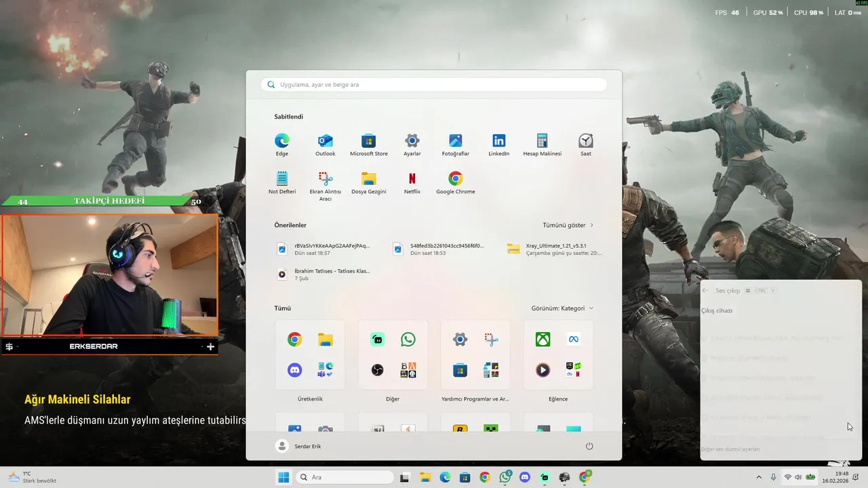Open Task View on the taskbar
This screenshot has height=488, width=868.
click(405, 477)
